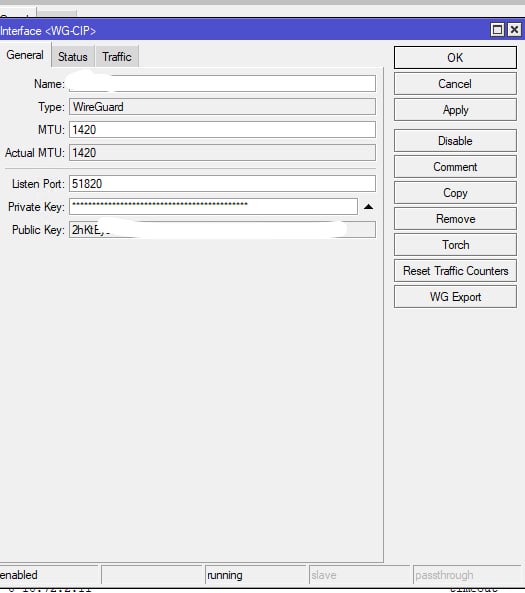525x593 pixels.
Task: Click the 'passthrough' status bar cell
Action: pyautogui.click(x=467, y=575)
